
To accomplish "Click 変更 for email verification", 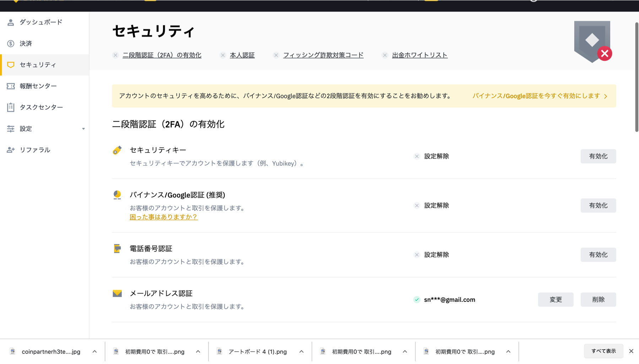I will [x=556, y=300].
